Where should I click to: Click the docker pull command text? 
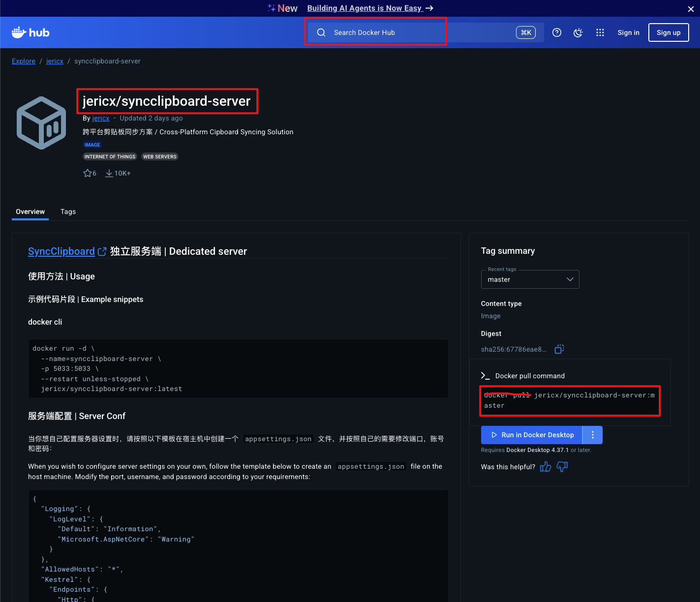point(570,400)
